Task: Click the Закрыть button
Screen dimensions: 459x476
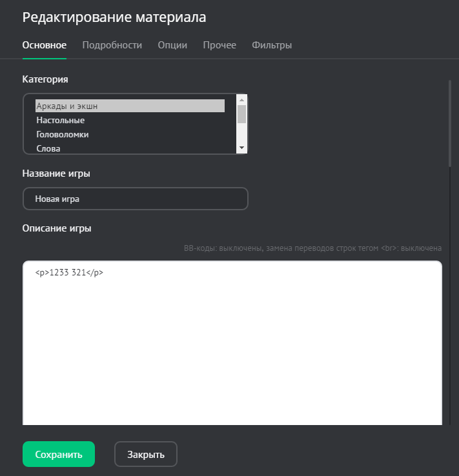Action: point(146,454)
